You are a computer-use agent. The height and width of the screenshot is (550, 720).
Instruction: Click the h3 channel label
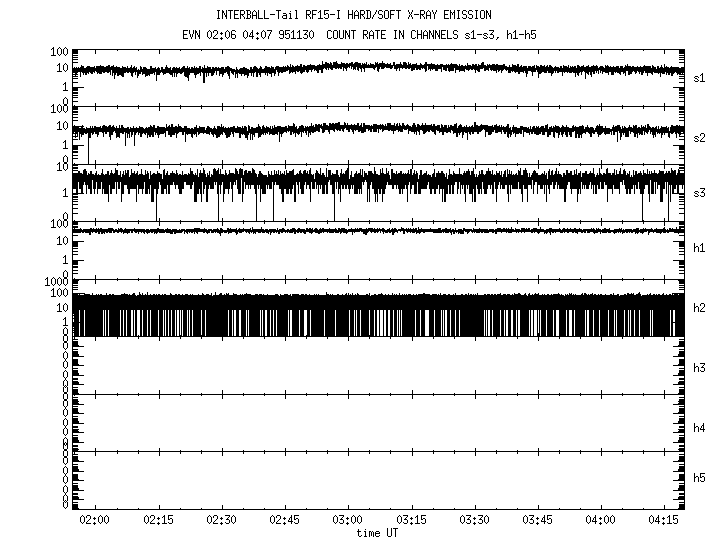700,368
